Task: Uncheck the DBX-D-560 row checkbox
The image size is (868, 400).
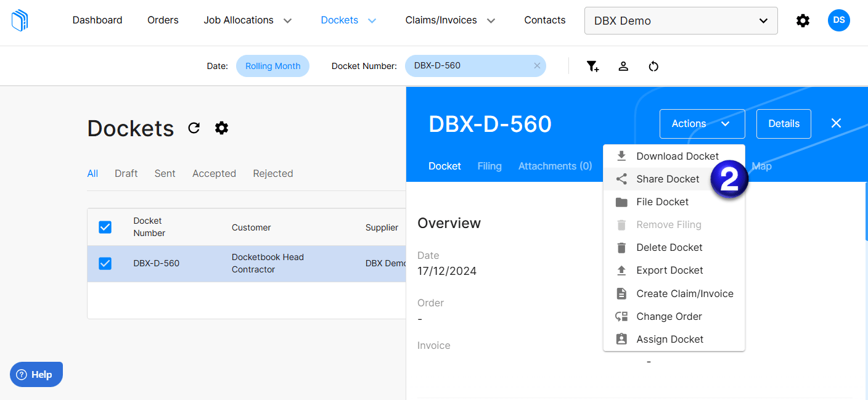Action: pos(105,263)
